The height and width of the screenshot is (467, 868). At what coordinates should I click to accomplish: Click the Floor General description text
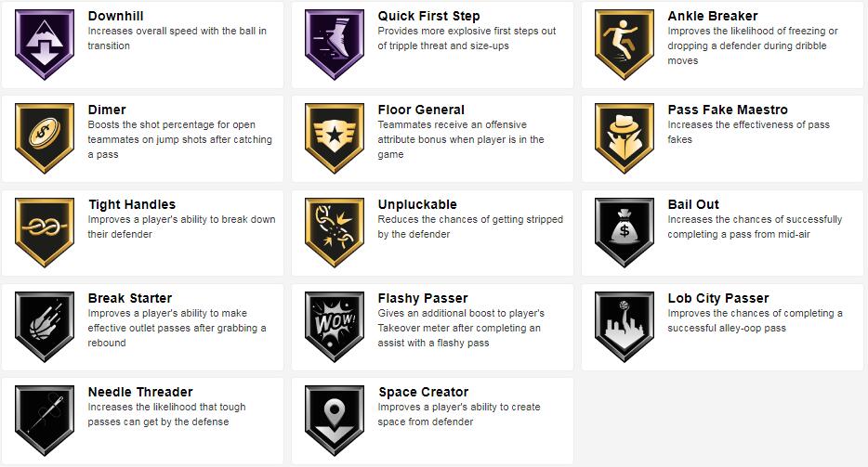point(461,139)
